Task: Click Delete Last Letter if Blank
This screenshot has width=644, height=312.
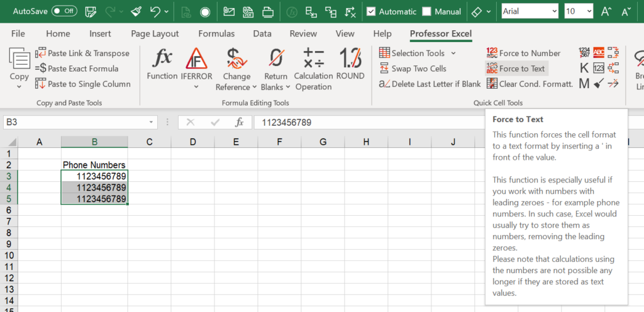Action: pyautogui.click(x=430, y=84)
